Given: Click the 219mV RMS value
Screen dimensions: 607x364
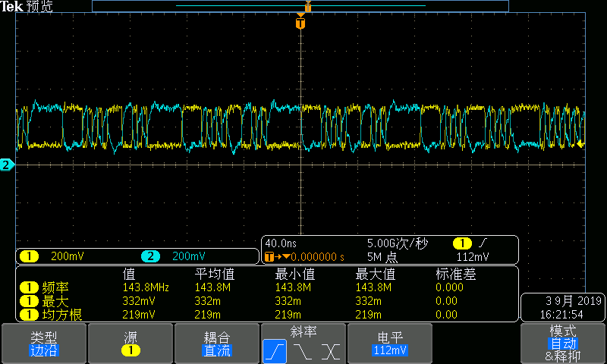Looking at the screenshot, I should pyautogui.click(x=139, y=315).
